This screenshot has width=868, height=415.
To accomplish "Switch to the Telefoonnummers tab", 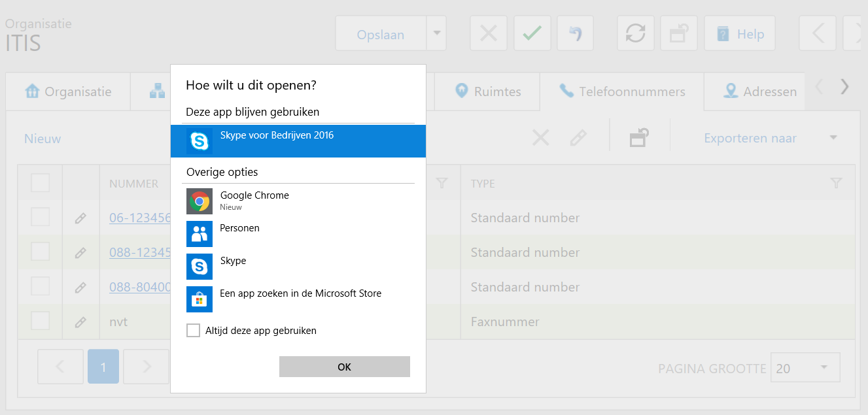I will point(621,91).
